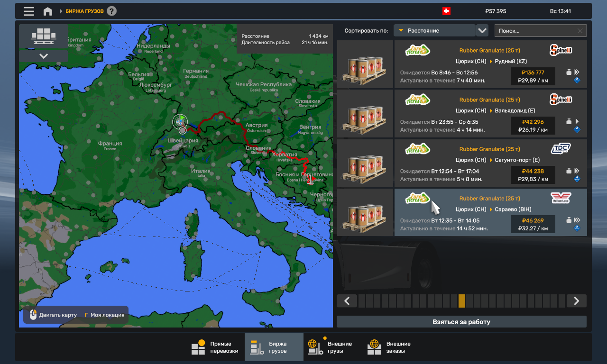The height and width of the screenshot is (364, 607).
Task: Open the hamburger main menu
Action: (29, 11)
